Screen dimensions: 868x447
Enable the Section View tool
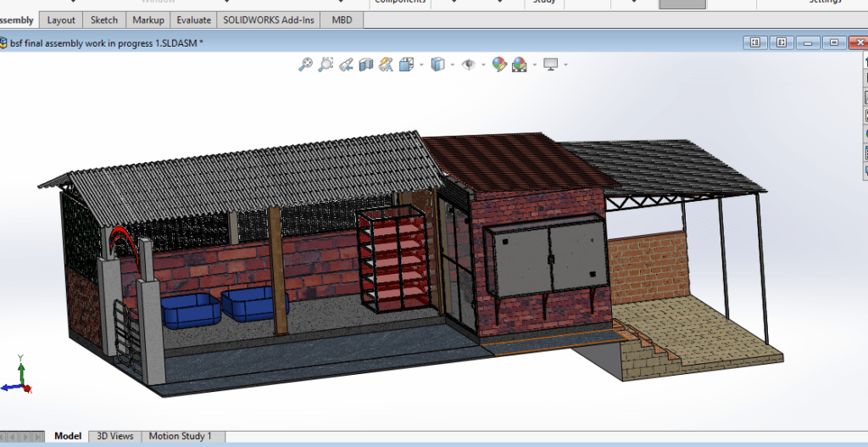click(x=366, y=64)
